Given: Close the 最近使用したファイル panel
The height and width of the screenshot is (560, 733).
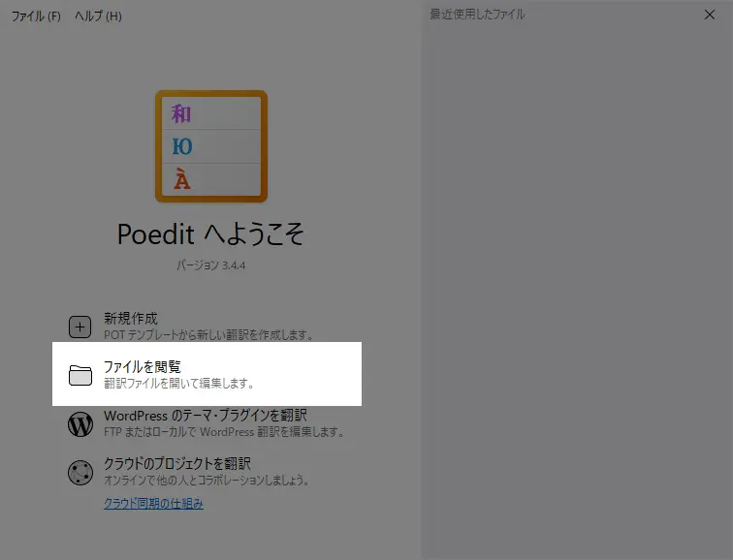Looking at the screenshot, I should tap(710, 15).
